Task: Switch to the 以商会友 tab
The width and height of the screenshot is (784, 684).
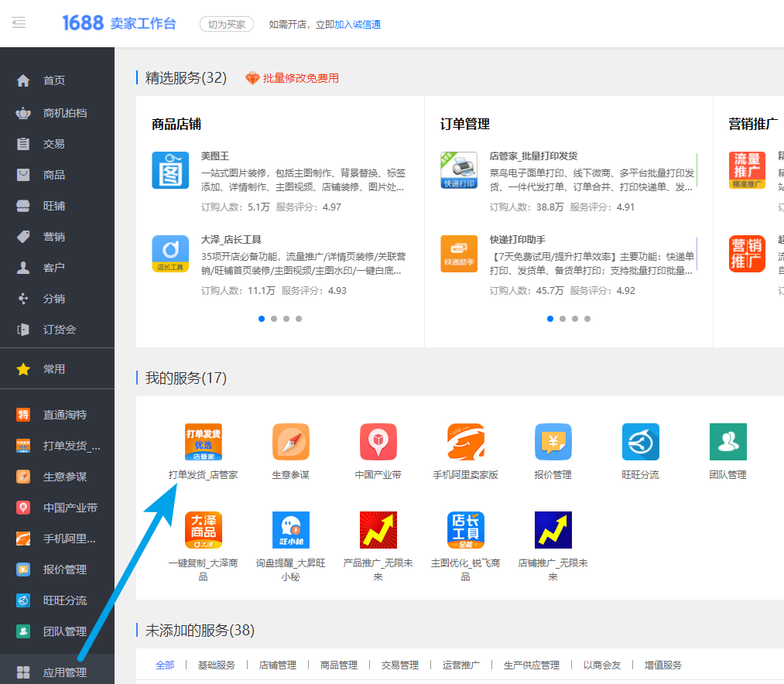Action: [x=602, y=665]
